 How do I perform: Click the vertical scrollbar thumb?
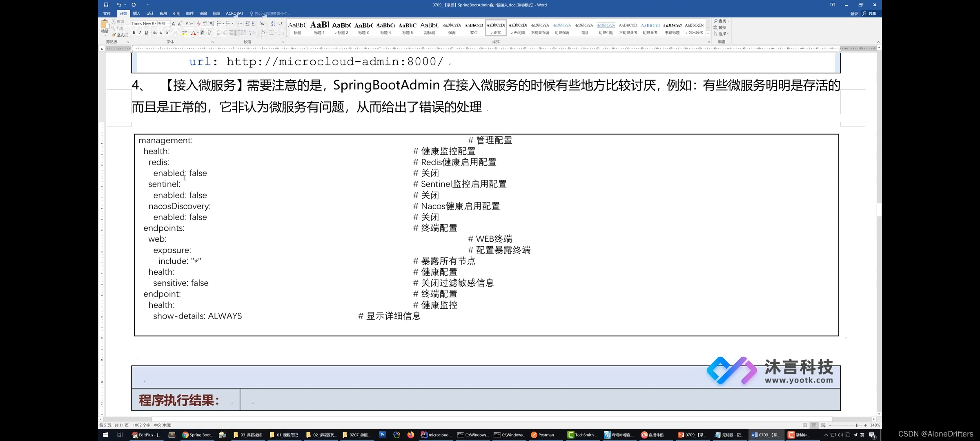(x=879, y=209)
